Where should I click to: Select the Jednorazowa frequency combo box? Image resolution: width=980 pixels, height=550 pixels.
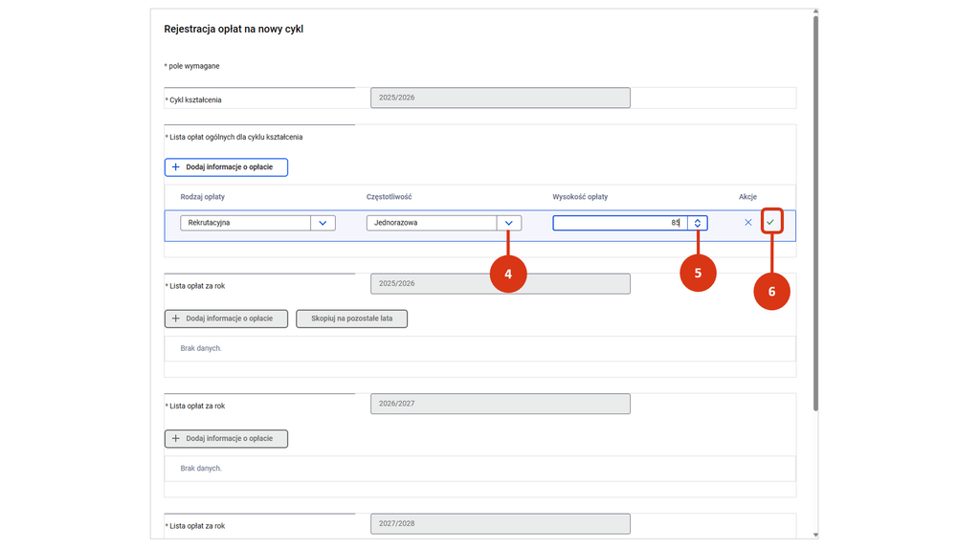click(x=444, y=223)
